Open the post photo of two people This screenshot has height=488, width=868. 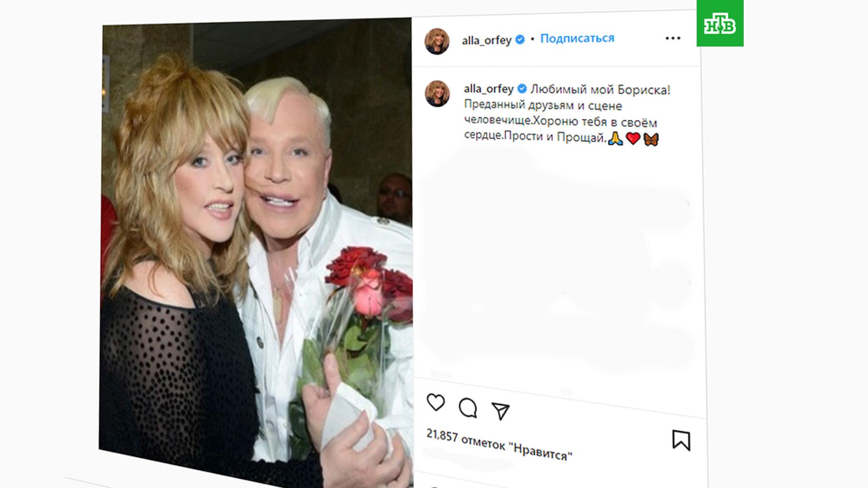pyautogui.click(x=256, y=249)
